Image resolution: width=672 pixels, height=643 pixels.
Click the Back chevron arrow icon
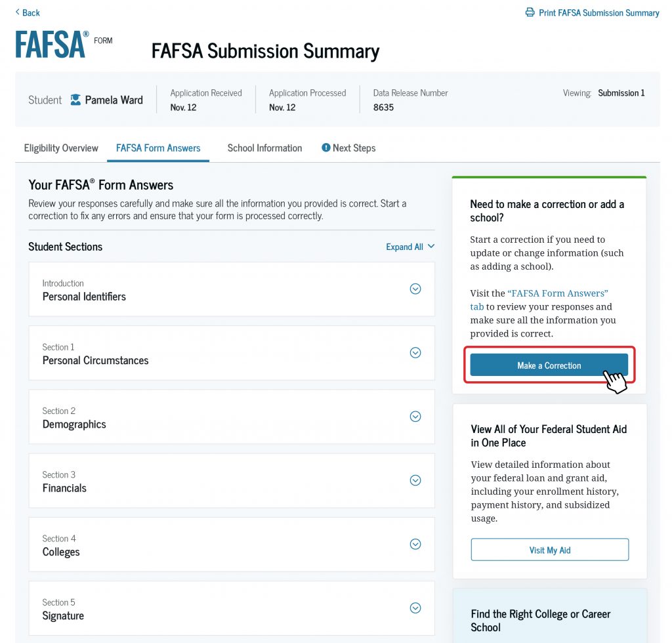pyautogui.click(x=18, y=12)
